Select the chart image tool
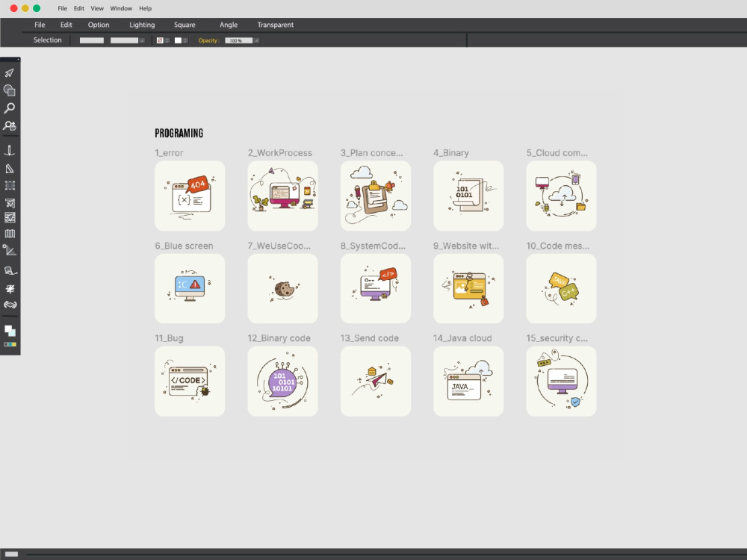 10,217
